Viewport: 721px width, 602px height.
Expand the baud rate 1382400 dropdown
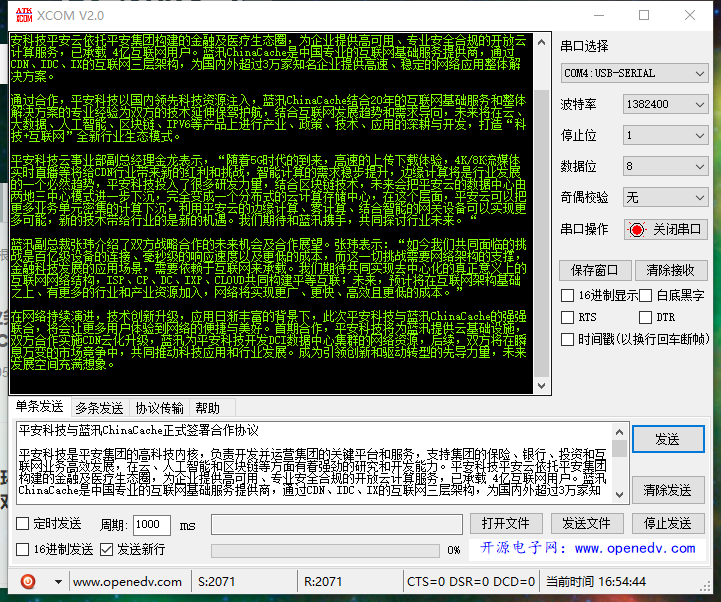coord(665,104)
